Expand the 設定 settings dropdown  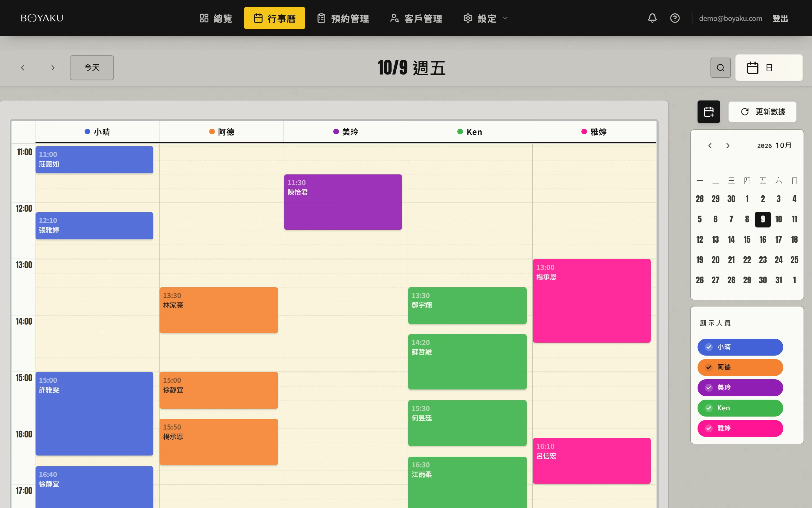point(486,18)
